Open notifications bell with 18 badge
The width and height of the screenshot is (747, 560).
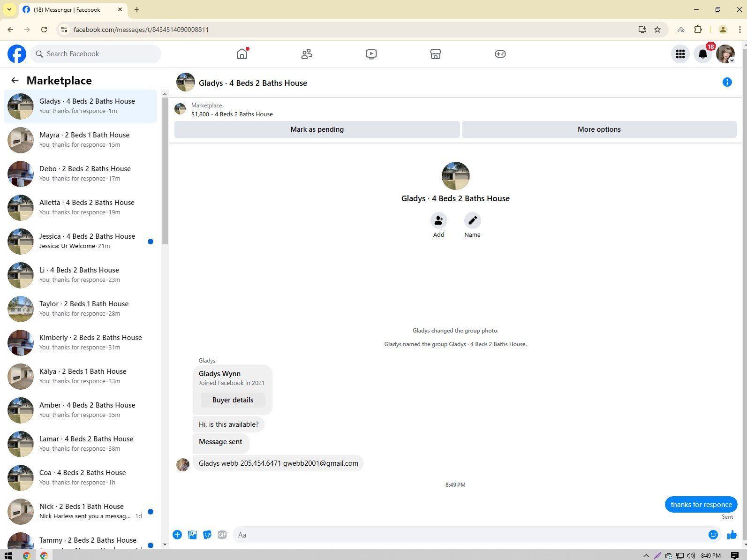(x=703, y=54)
